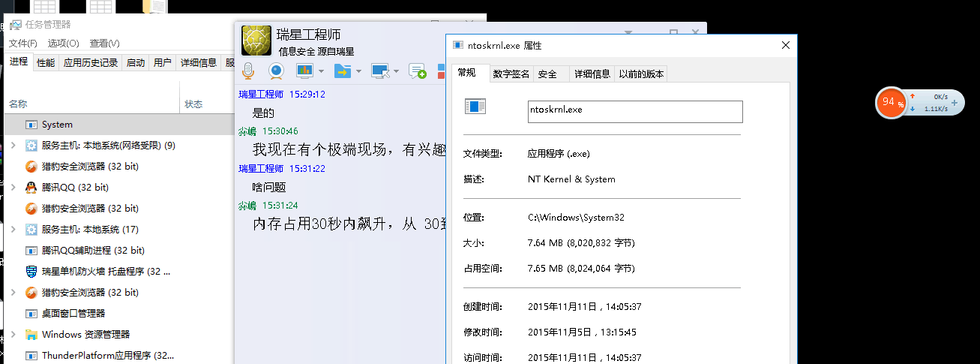Open the 选项(O) menu in Task Manager
The width and height of the screenshot is (980, 364).
pos(63,44)
